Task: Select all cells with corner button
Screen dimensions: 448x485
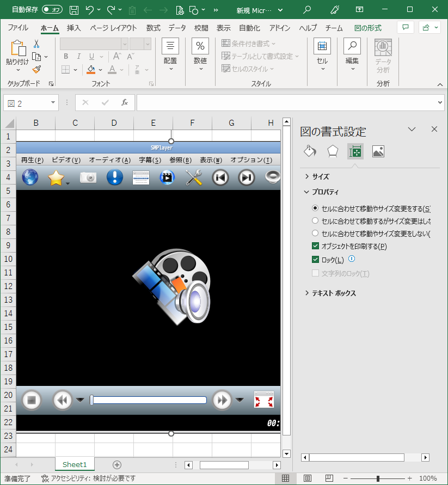Action: (x=9, y=124)
